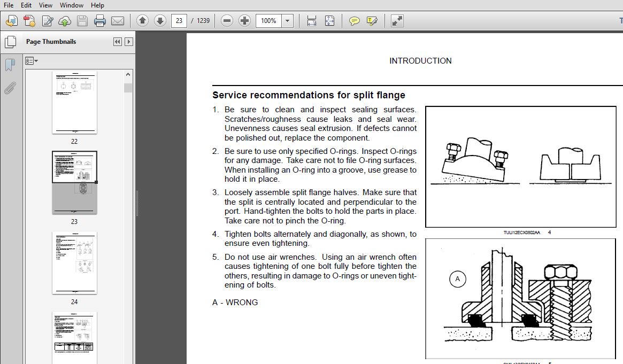Expand the thumbnails pane with right arrow
This screenshot has width=623, height=364.
pos(129,42)
